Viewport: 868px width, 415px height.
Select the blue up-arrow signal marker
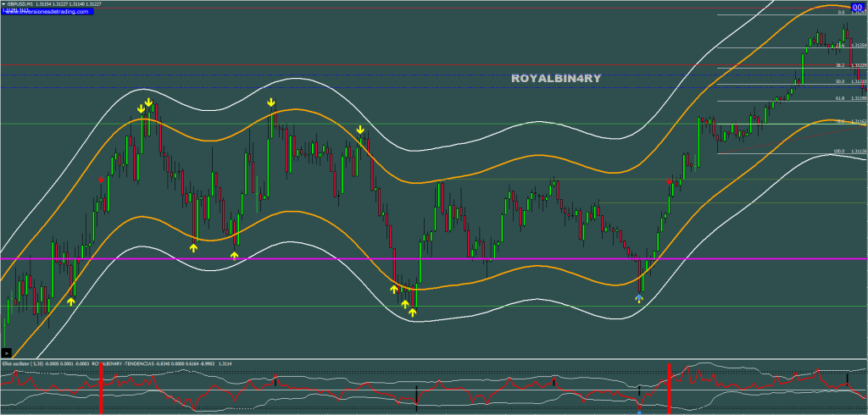(639, 298)
